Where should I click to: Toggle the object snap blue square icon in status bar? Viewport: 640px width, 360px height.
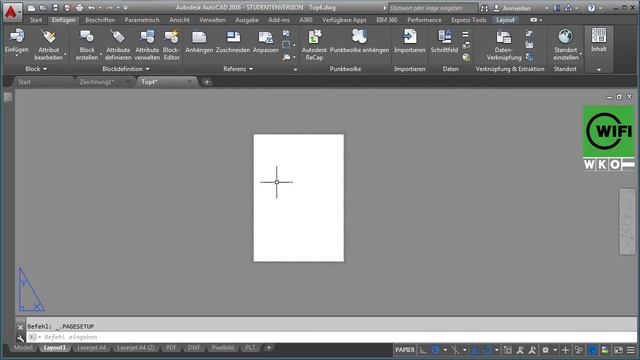487,350
